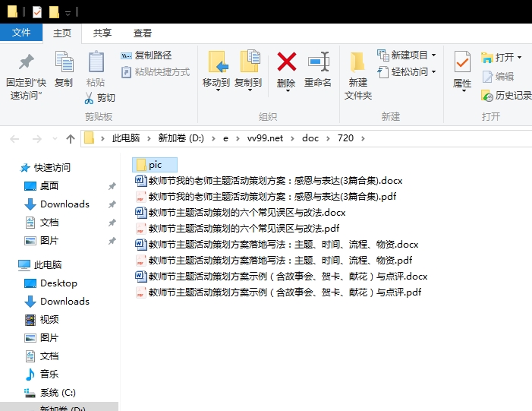This screenshot has height=411, width=532.
Task: Select 教师节我的老师主题活动策划方案：感恩与表达(3篇合集).docx
Action: [x=269, y=181]
